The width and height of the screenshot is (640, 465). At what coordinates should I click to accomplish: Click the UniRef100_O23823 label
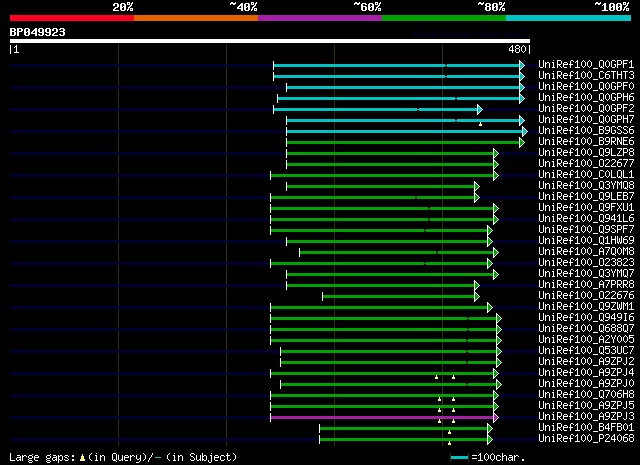(x=586, y=263)
